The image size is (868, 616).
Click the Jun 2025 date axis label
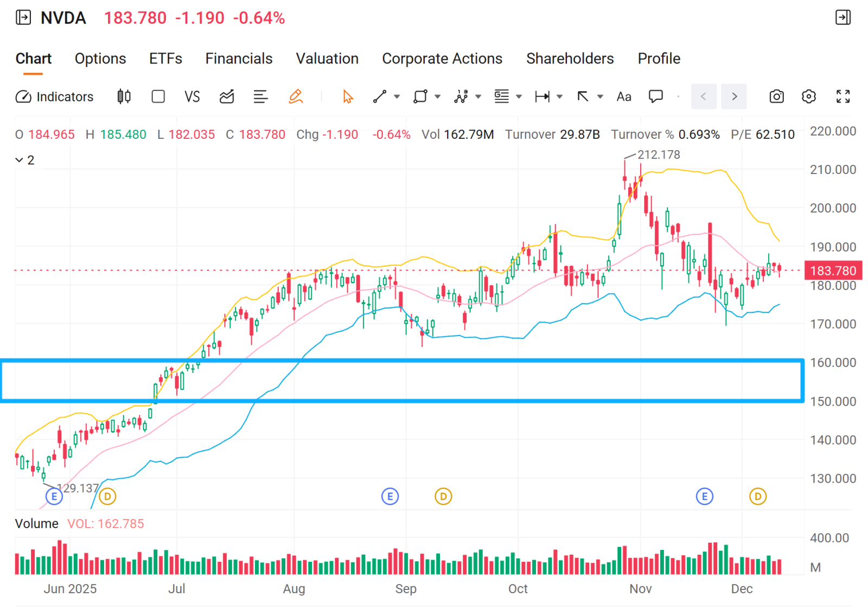tap(71, 589)
